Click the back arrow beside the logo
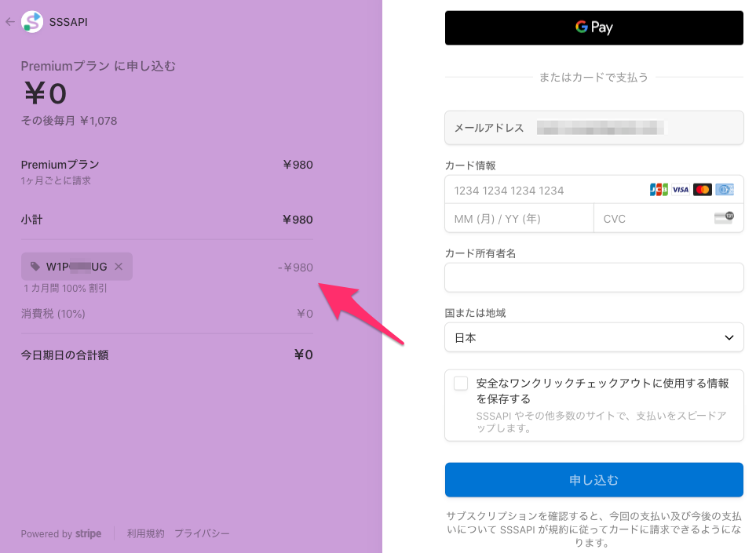756x553 pixels. [x=11, y=23]
